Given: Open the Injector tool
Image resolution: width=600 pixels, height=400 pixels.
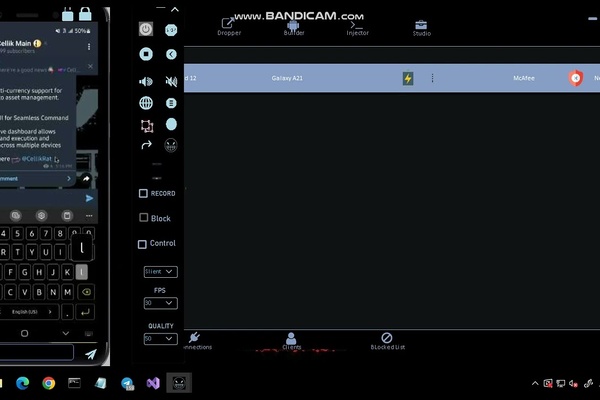Looking at the screenshot, I should pyautogui.click(x=357, y=28).
